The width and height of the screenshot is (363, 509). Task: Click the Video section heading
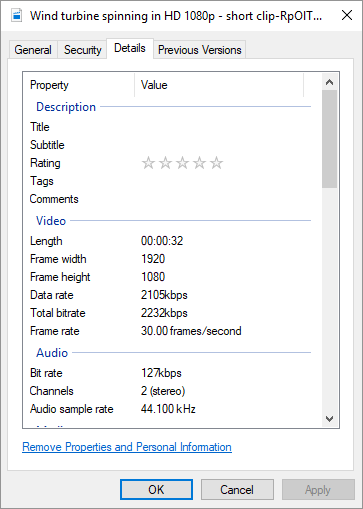(x=51, y=221)
